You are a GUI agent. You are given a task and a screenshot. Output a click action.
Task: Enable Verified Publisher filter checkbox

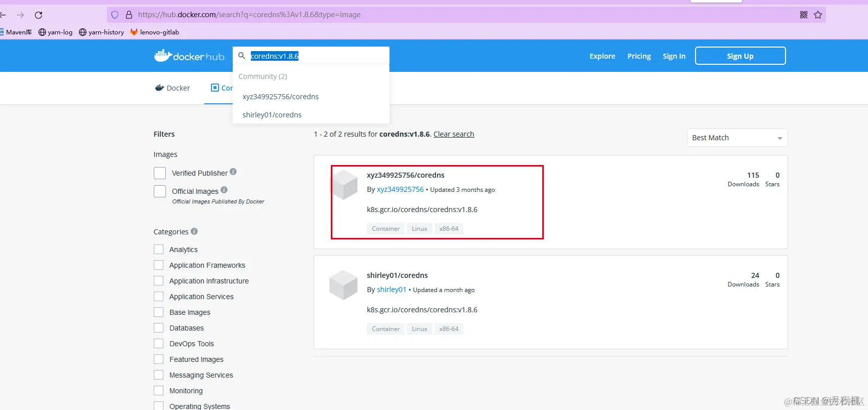pyautogui.click(x=160, y=173)
